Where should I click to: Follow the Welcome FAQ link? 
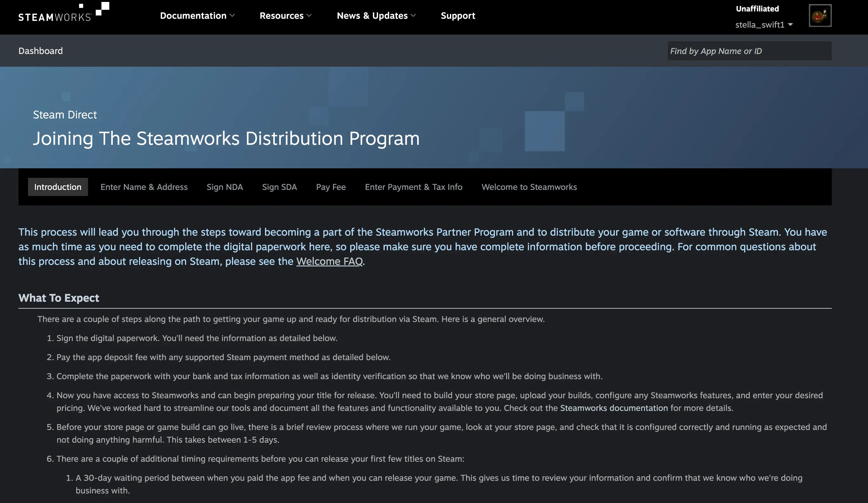click(330, 261)
